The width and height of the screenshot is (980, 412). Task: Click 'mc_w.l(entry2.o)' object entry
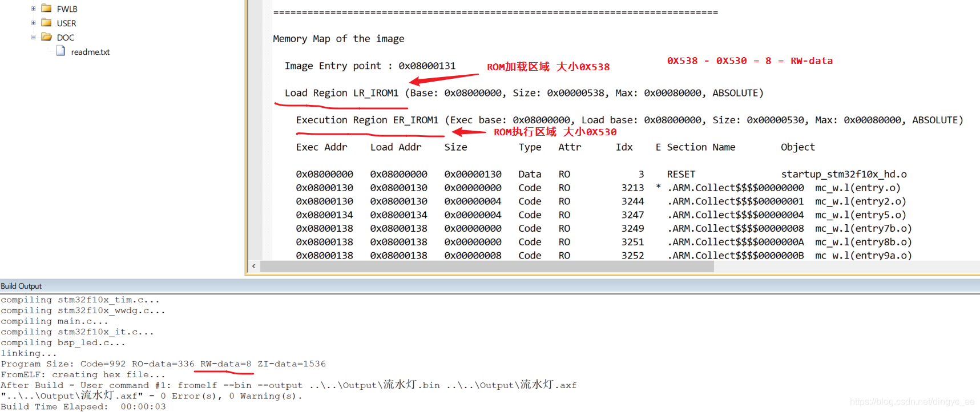tap(861, 201)
